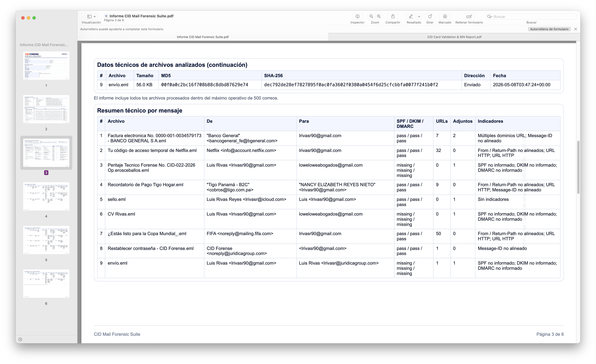Click the '56.0 KB' size cell
The image size is (596, 364).
click(x=144, y=85)
